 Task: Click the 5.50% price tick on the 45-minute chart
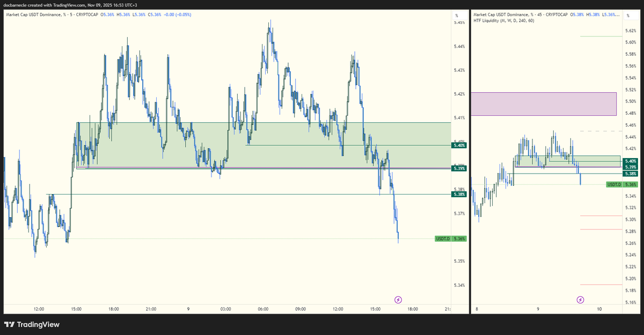point(631,101)
